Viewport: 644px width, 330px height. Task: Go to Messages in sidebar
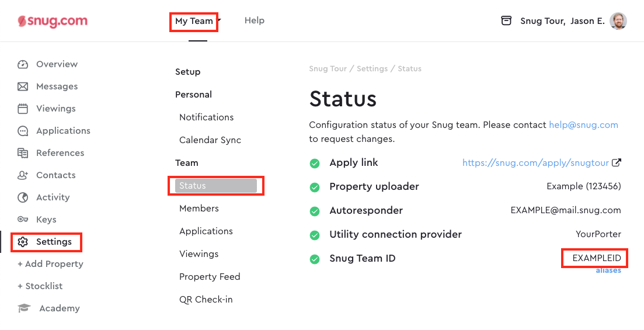tap(57, 86)
